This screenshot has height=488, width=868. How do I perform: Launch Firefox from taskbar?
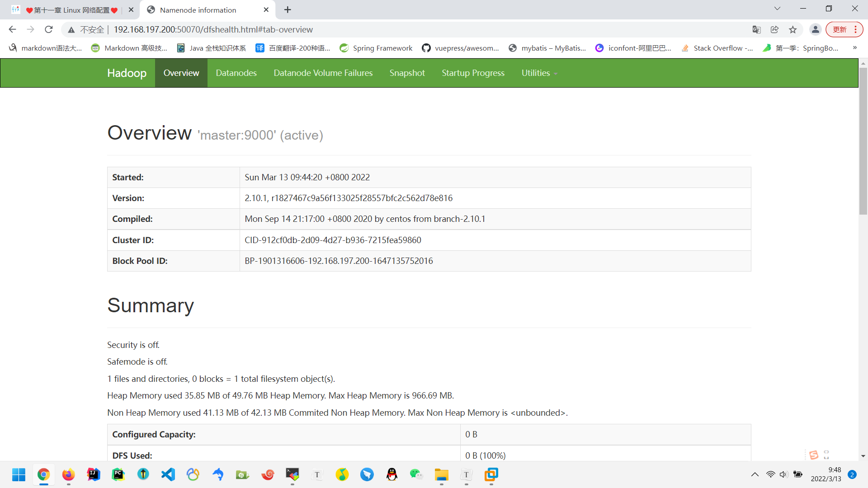(x=68, y=474)
